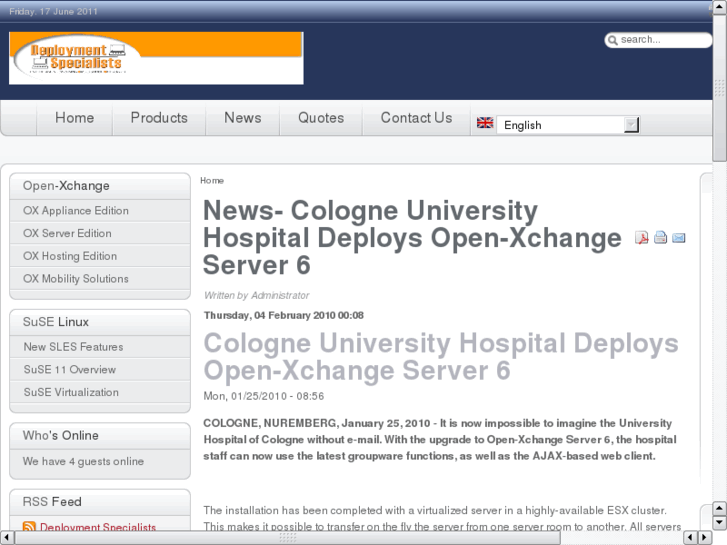Open the Contact Us menu item
Viewport: 727px width, 545px height.
coord(416,118)
